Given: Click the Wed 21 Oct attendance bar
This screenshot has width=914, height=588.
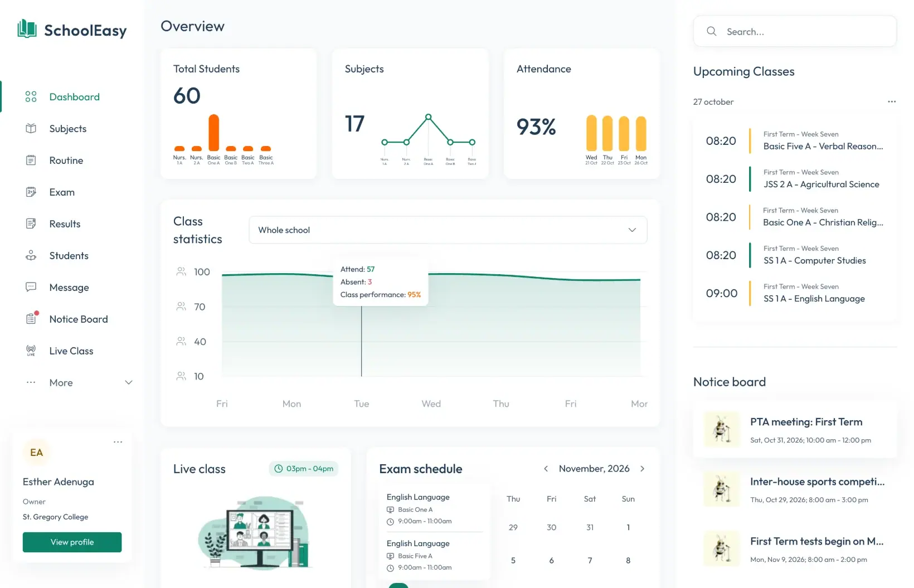Looking at the screenshot, I should pos(591,133).
